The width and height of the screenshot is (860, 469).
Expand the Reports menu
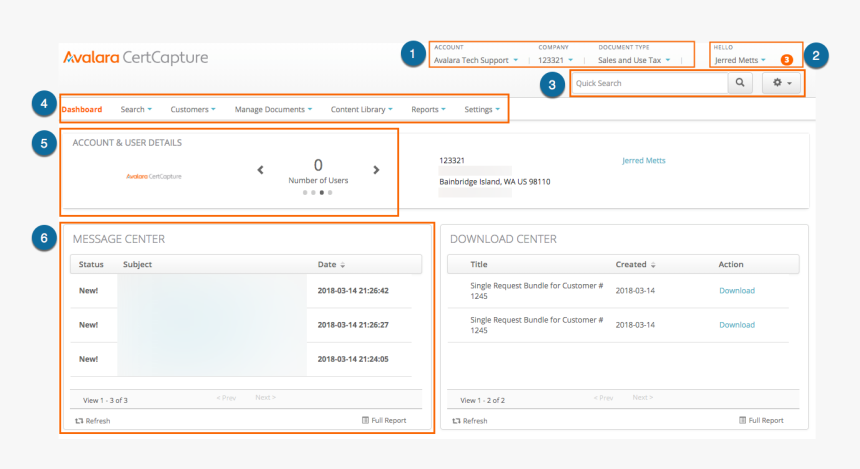click(x=428, y=109)
